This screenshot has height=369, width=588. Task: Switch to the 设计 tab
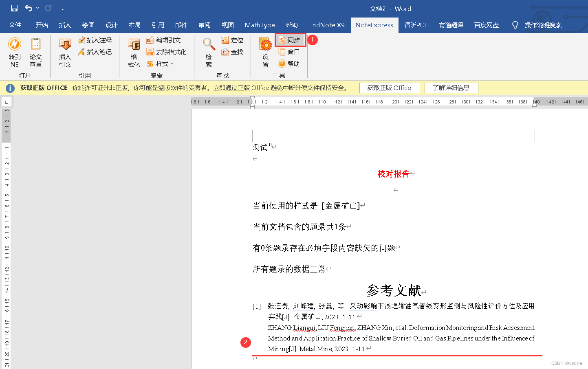[111, 25]
